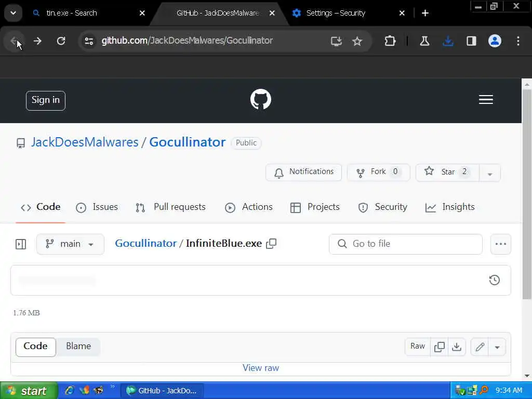Screen dimensions: 532x399
Task: Expand the file tree side panel icon
Action: tap(21, 244)
